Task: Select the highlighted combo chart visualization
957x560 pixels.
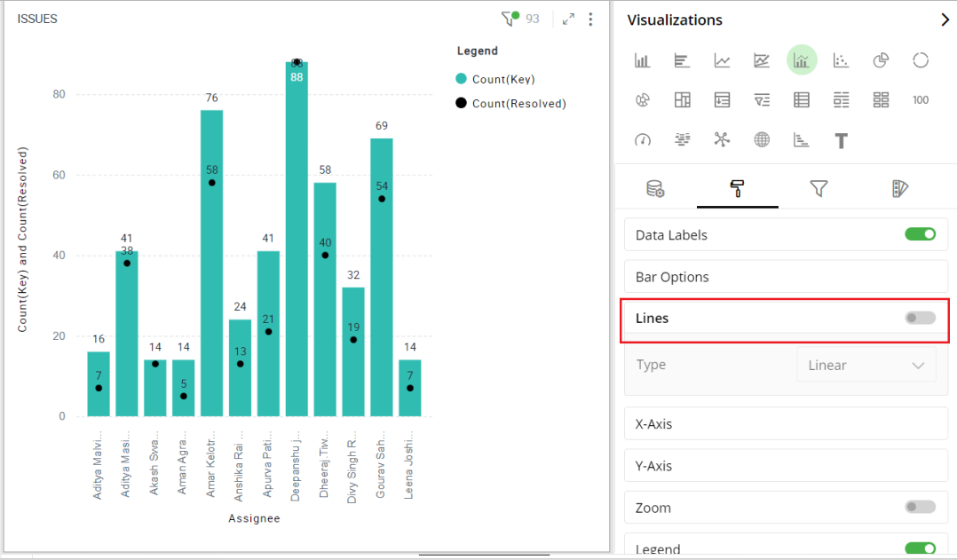Action: [x=802, y=59]
